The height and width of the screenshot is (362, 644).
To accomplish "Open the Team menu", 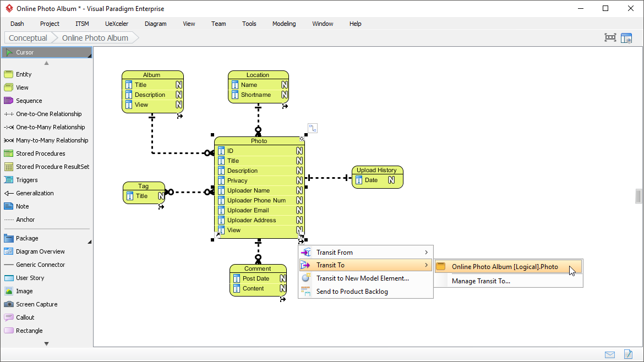I will (x=219, y=24).
